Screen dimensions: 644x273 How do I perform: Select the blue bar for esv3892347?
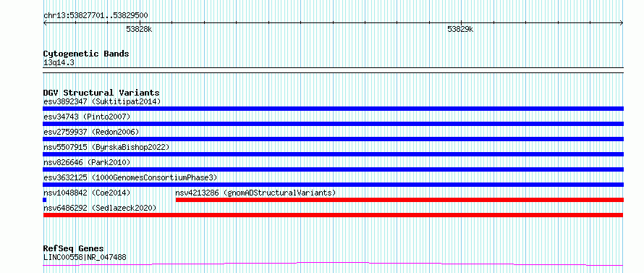(333, 109)
